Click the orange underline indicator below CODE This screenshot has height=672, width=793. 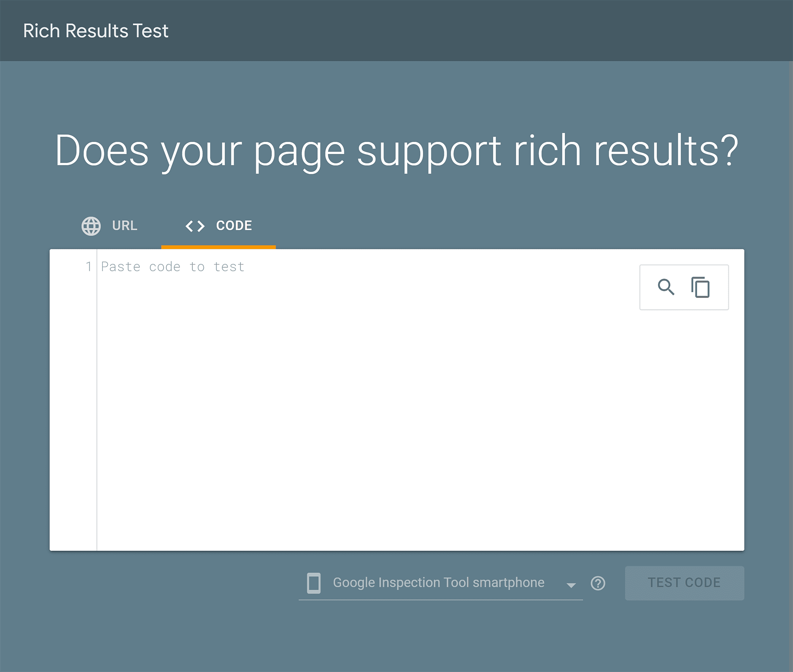point(218,247)
